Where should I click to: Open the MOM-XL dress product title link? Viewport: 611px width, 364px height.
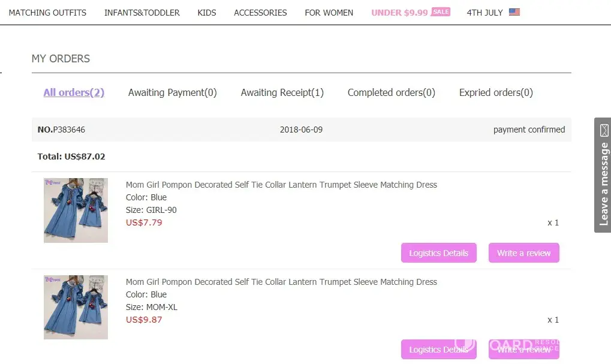[x=281, y=282]
